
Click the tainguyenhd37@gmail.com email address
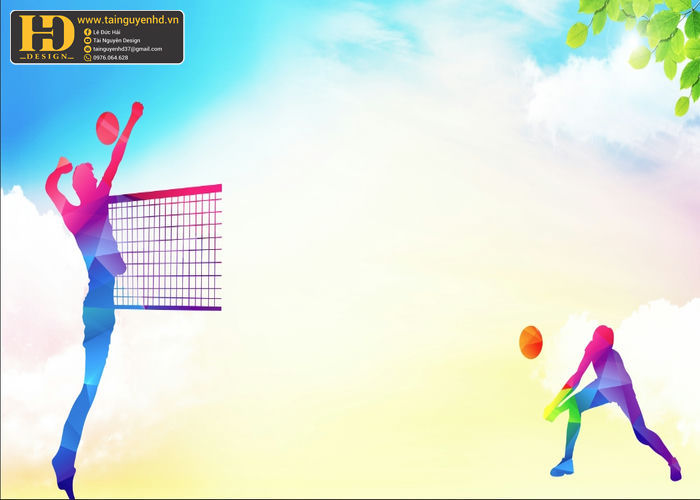pos(128,49)
